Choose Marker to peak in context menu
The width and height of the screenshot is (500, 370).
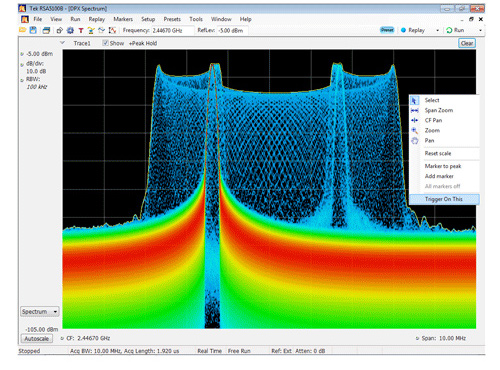point(444,166)
